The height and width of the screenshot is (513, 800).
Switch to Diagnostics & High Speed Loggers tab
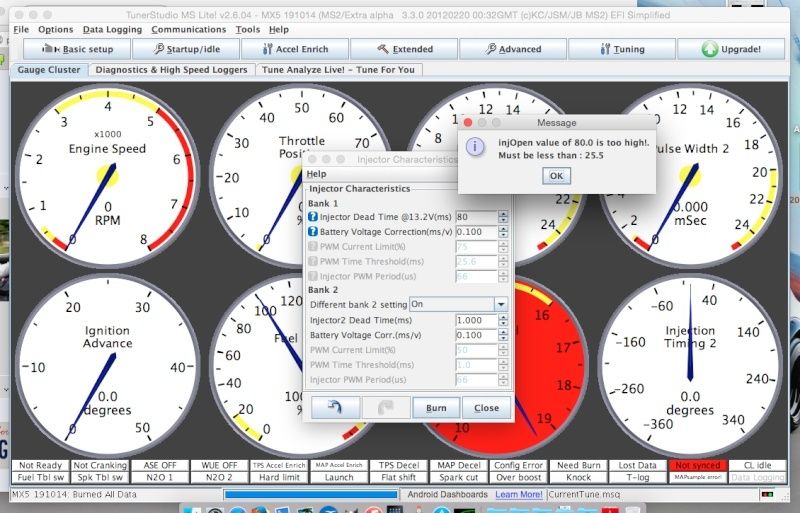pyautogui.click(x=171, y=69)
